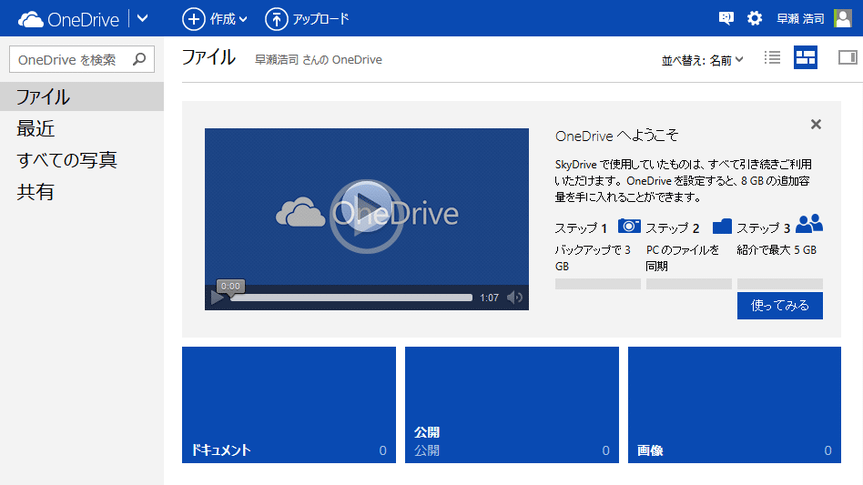Open the 画像 folder tile
The height and width of the screenshot is (485, 863).
tap(734, 405)
